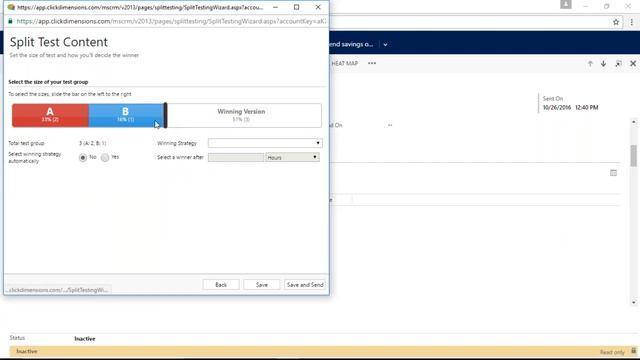Open the Hours unit dropdown
Screen dimensions: 640x360
pyautogui.click(x=292, y=157)
